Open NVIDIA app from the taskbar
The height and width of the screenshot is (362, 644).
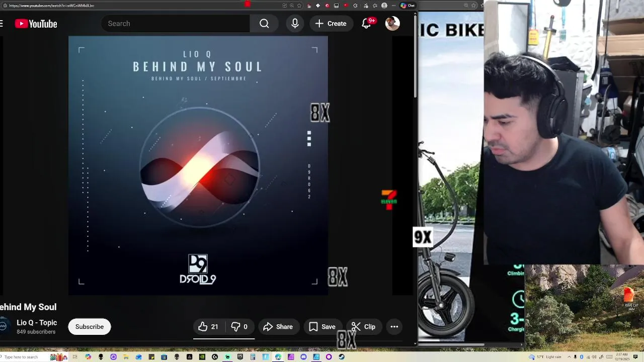pyautogui.click(x=202, y=357)
